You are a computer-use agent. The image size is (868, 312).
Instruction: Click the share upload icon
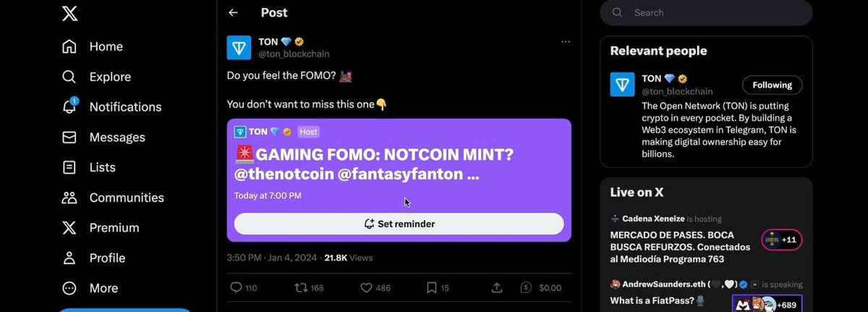click(497, 287)
